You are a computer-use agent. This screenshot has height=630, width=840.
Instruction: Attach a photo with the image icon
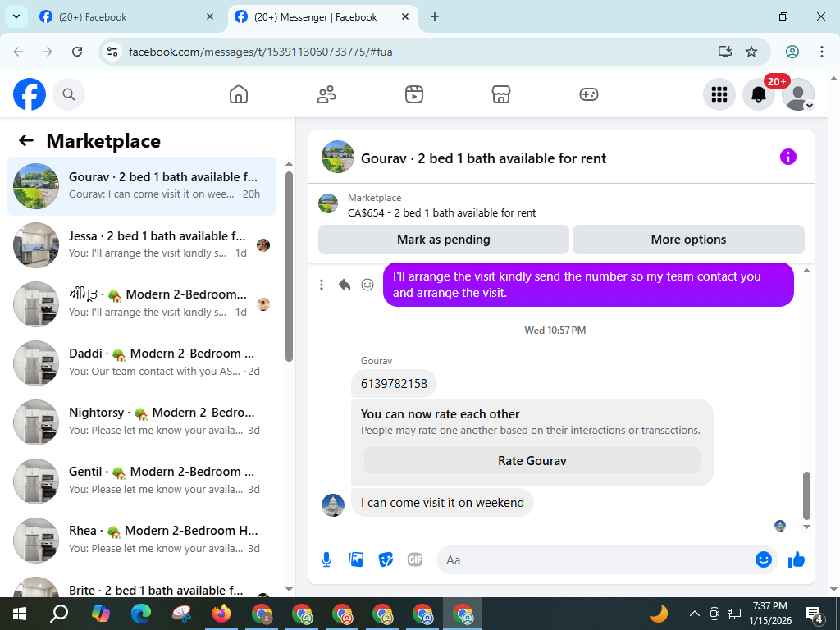pyautogui.click(x=356, y=559)
